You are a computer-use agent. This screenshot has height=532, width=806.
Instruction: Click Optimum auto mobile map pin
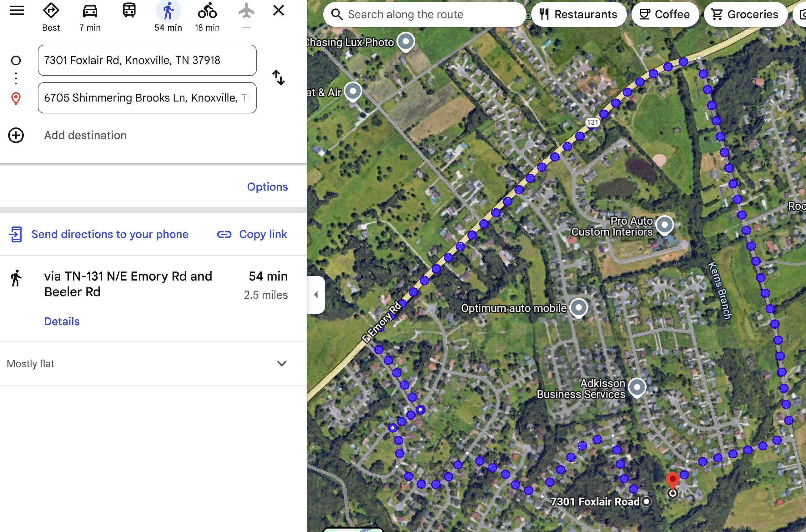pyautogui.click(x=578, y=308)
